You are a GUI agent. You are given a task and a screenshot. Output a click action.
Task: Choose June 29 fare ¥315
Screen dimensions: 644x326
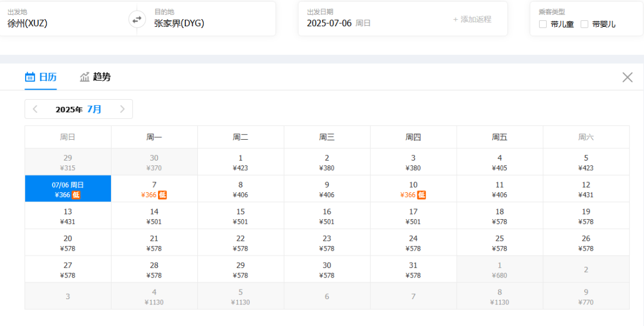pos(68,162)
